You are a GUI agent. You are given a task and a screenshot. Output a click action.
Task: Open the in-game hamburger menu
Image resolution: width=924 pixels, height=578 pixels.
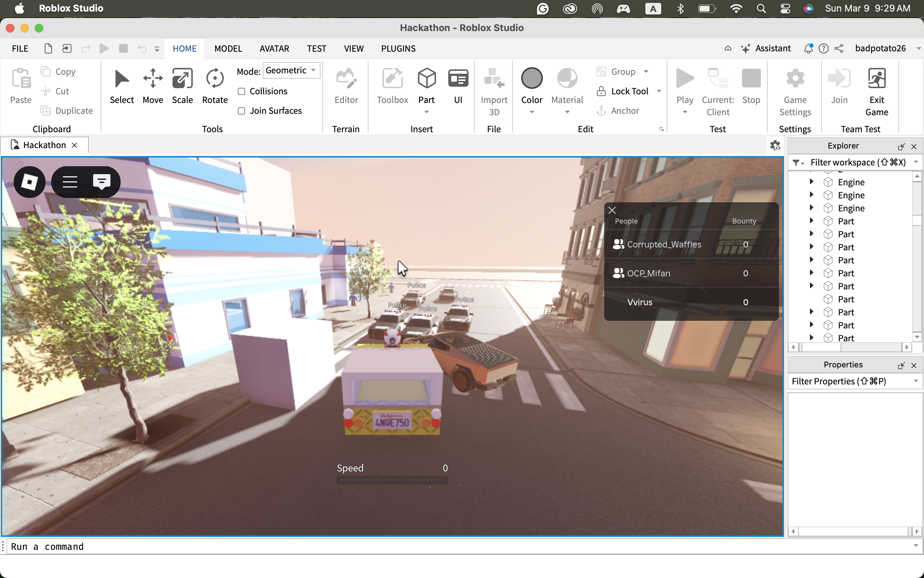[x=70, y=182]
